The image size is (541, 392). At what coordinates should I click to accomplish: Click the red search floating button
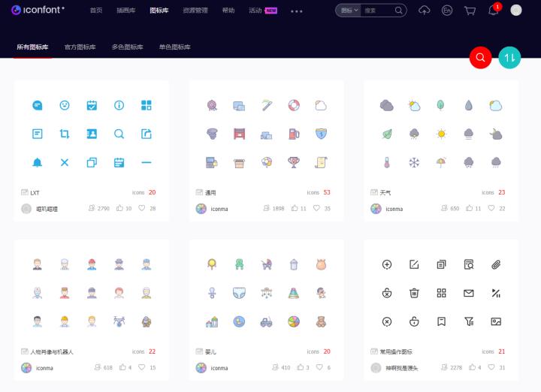coord(480,57)
